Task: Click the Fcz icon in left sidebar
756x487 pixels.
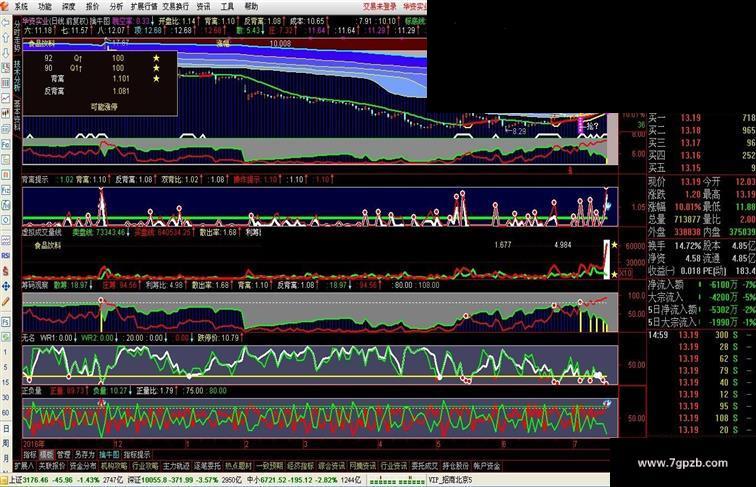Action: 5,190
